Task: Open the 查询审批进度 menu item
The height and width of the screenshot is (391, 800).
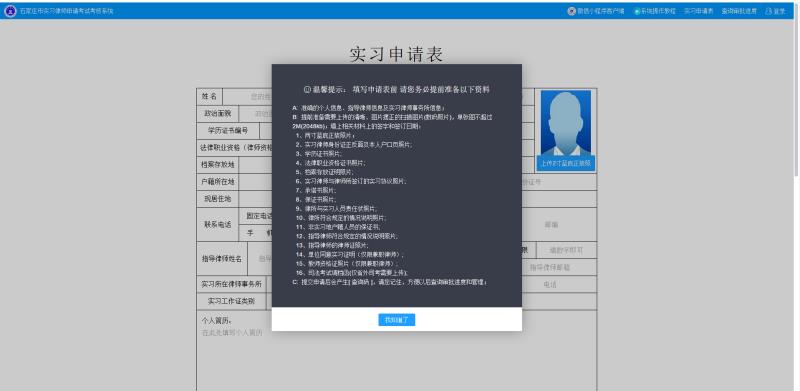Action: tap(739, 11)
